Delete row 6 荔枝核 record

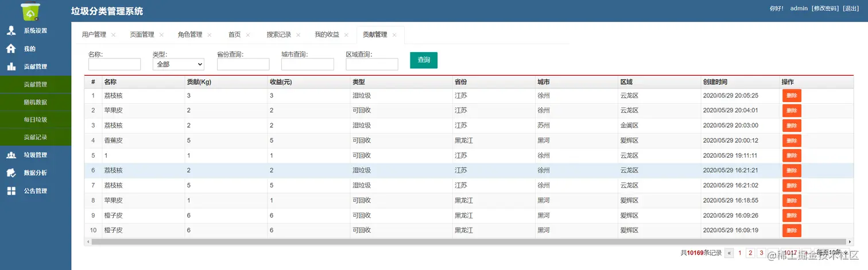tap(792, 170)
